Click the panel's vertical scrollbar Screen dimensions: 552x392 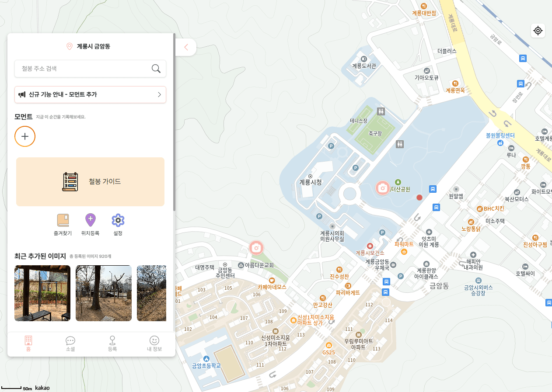[x=174, y=122]
